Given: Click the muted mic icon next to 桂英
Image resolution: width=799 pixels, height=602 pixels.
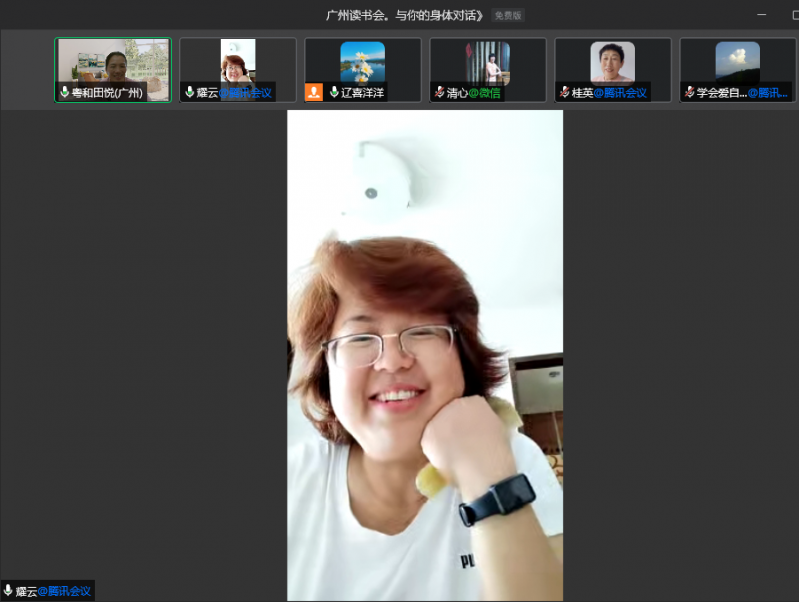Looking at the screenshot, I should point(564,92).
